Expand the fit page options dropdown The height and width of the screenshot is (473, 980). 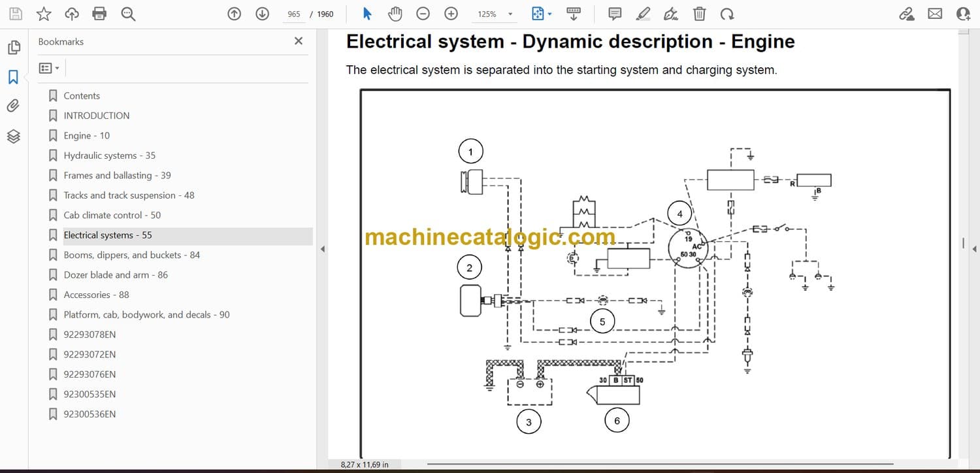coord(549,14)
